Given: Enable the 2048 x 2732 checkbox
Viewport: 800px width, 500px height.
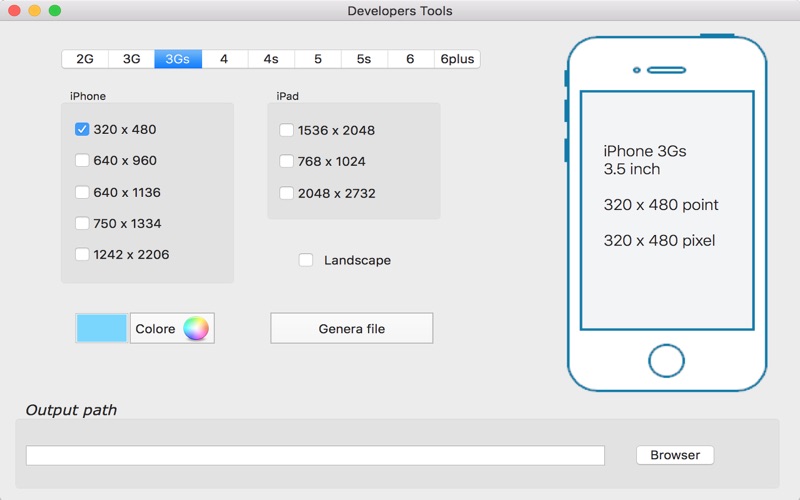Looking at the screenshot, I should (286, 193).
